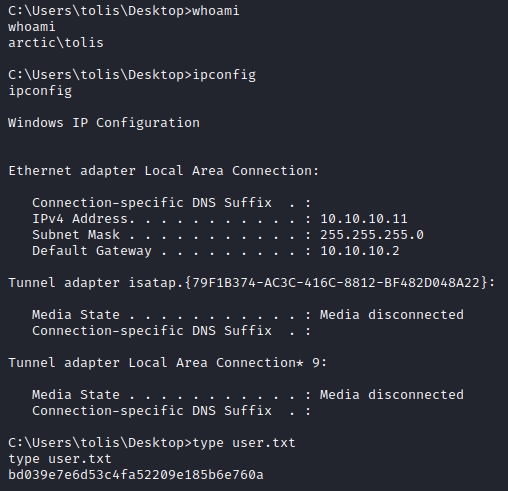Click the Ethernet adapter Local Area Connection line
The width and height of the screenshot is (508, 491).
[x=164, y=171]
